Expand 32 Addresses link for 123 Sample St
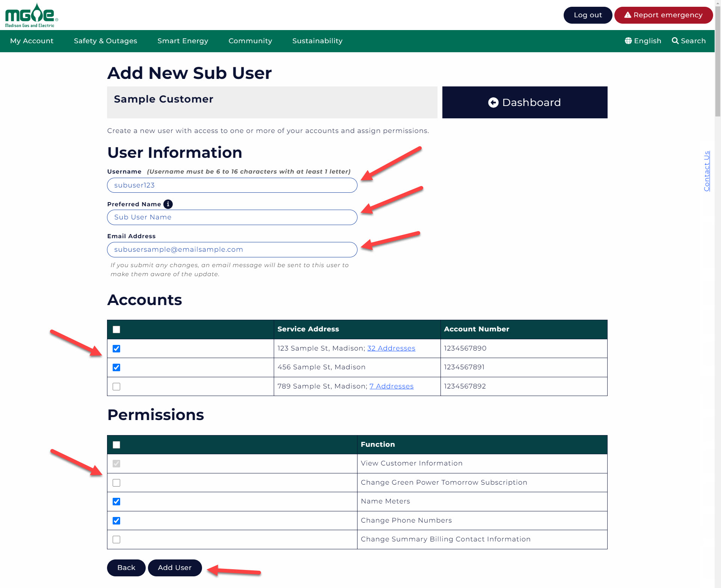Image resolution: width=721 pixels, height=588 pixels. 391,348
